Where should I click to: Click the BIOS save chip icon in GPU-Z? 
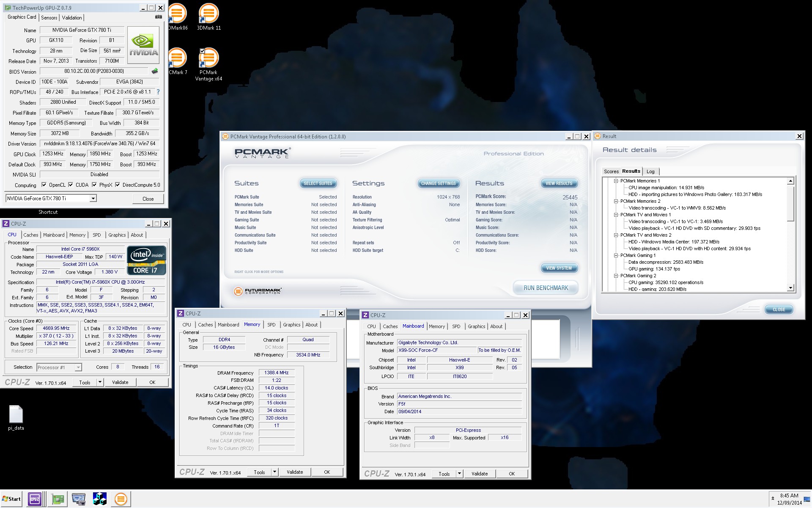(x=155, y=71)
